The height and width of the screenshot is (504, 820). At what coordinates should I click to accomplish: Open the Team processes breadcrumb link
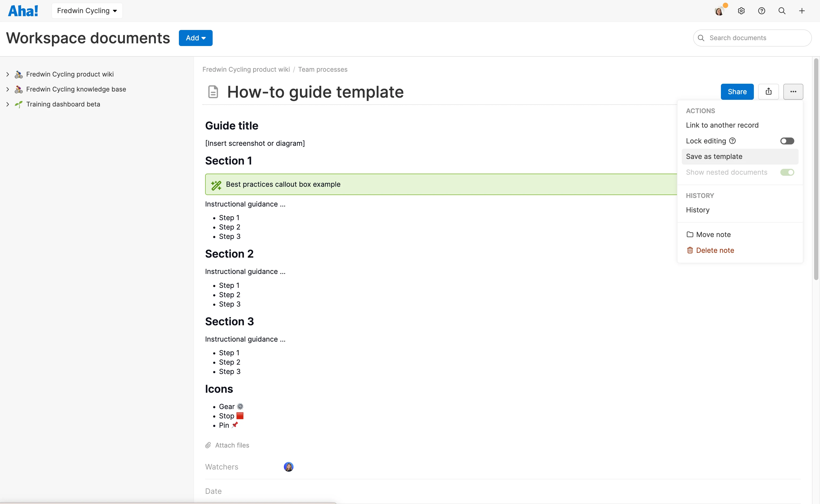(x=323, y=69)
